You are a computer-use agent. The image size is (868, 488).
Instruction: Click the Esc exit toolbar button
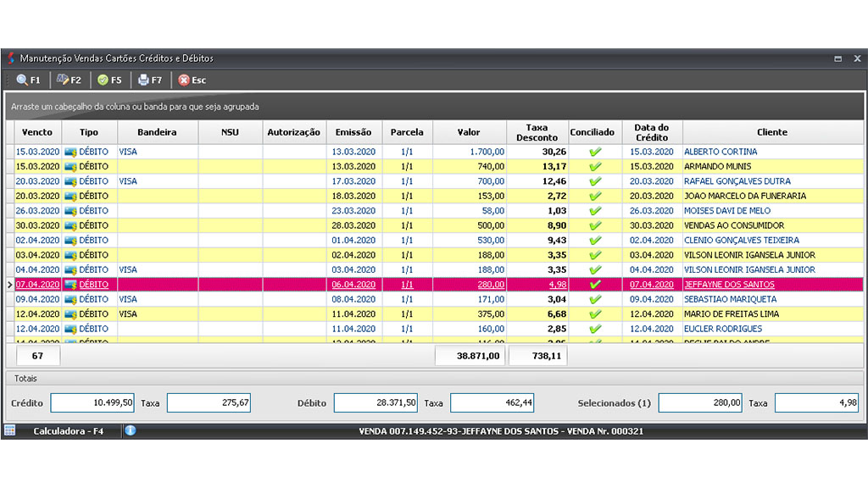[x=192, y=80]
